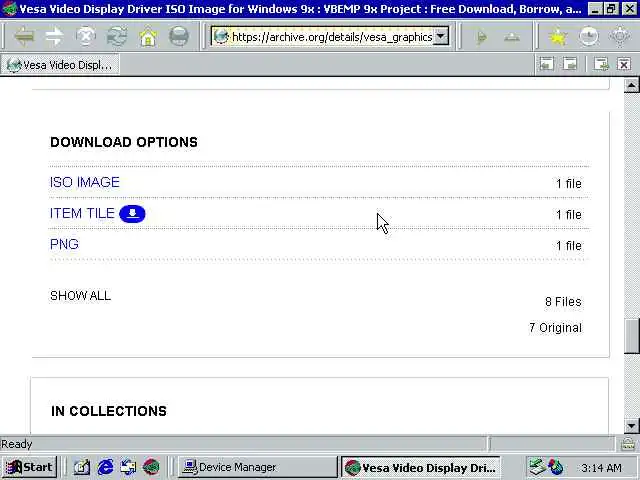Reload the page with the Refresh icon
The width and height of the screenshot is (640, 480).
(x=117, y=37)
